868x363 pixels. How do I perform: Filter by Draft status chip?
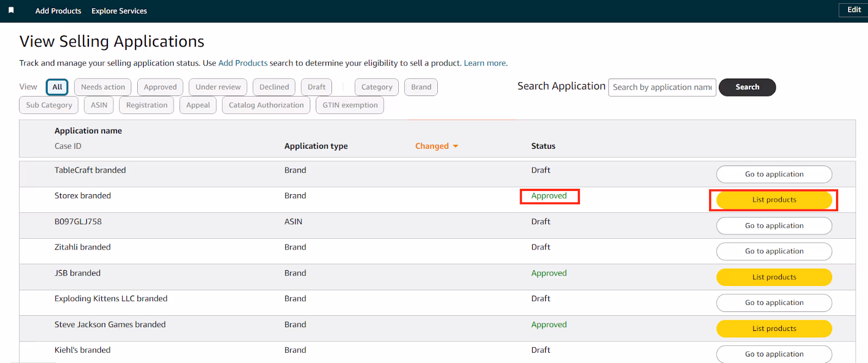pyautogui.click(x=316, y=87)
